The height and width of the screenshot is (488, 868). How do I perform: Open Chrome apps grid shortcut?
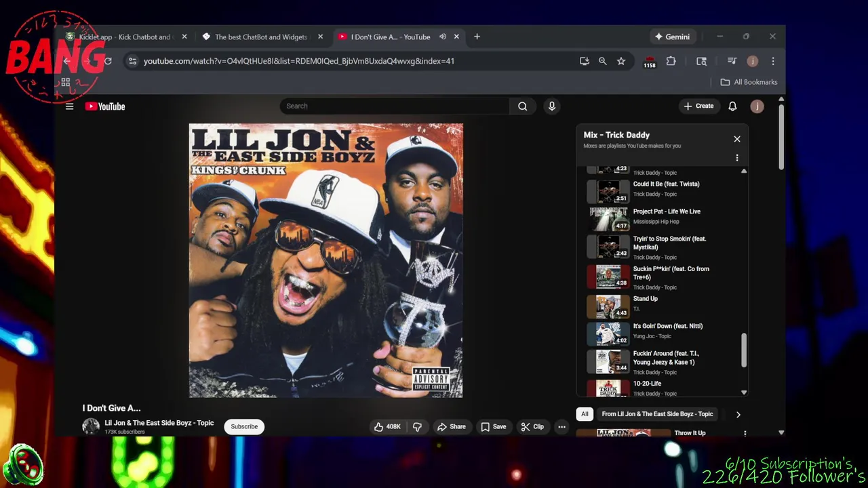pos(66,83)
